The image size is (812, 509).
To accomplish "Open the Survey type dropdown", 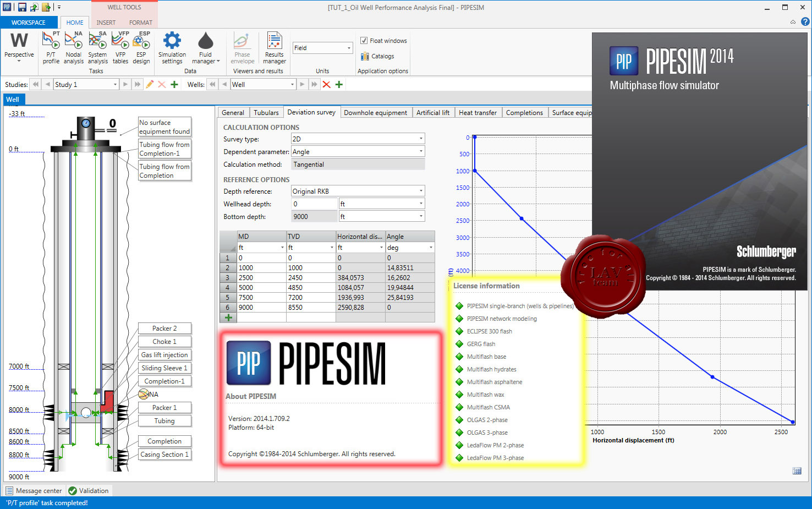I will 420,138.
